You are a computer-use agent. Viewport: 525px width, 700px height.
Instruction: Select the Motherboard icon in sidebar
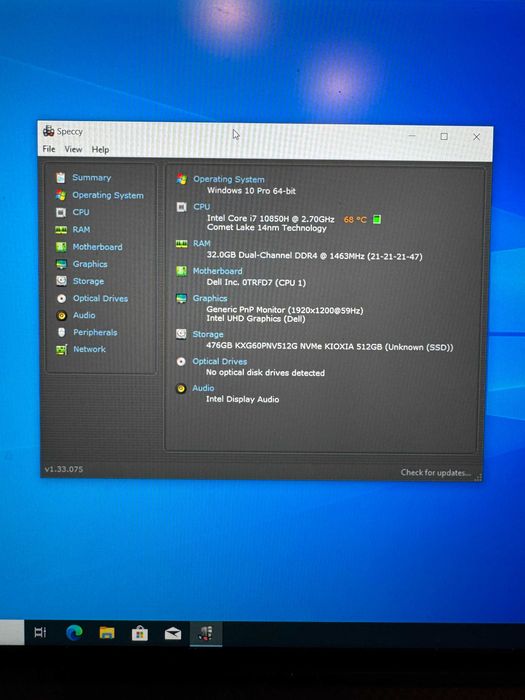[x=61, y=247]
